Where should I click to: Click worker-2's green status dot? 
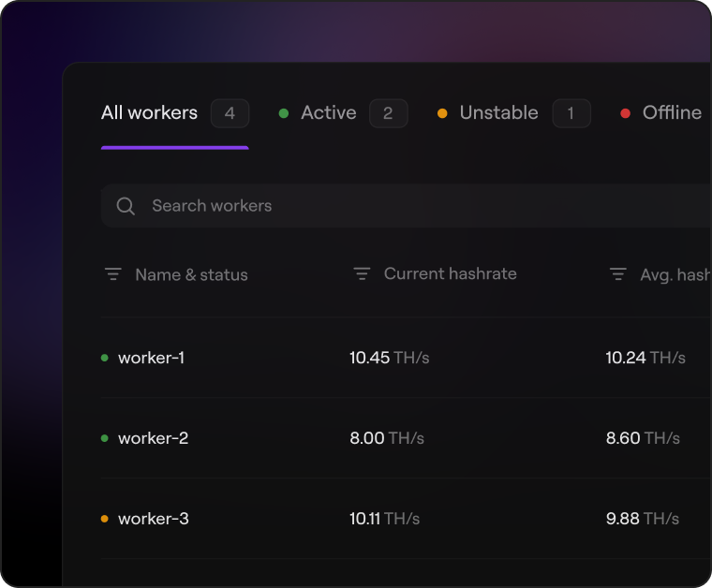click(104, 438)
